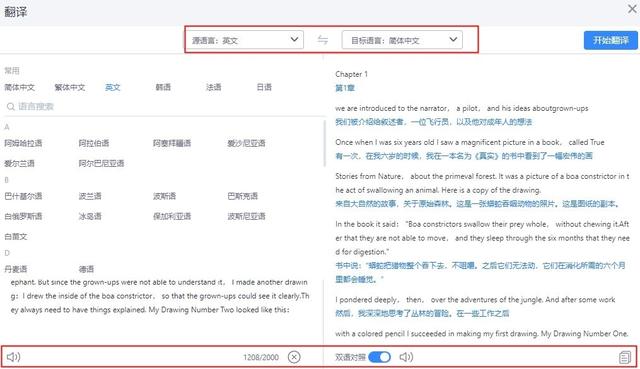
Task: Click the 'Chapter 1' line in results
Action: tap(351, 74)
